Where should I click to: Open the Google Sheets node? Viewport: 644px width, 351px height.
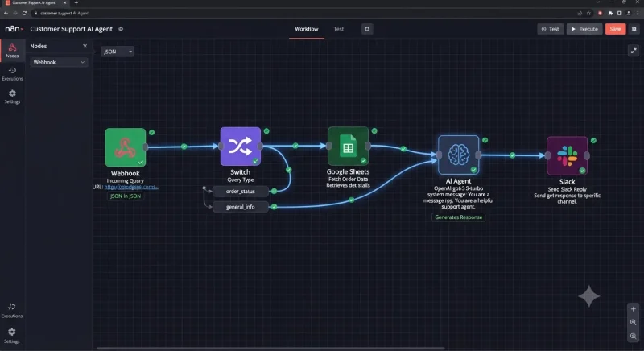348,147
